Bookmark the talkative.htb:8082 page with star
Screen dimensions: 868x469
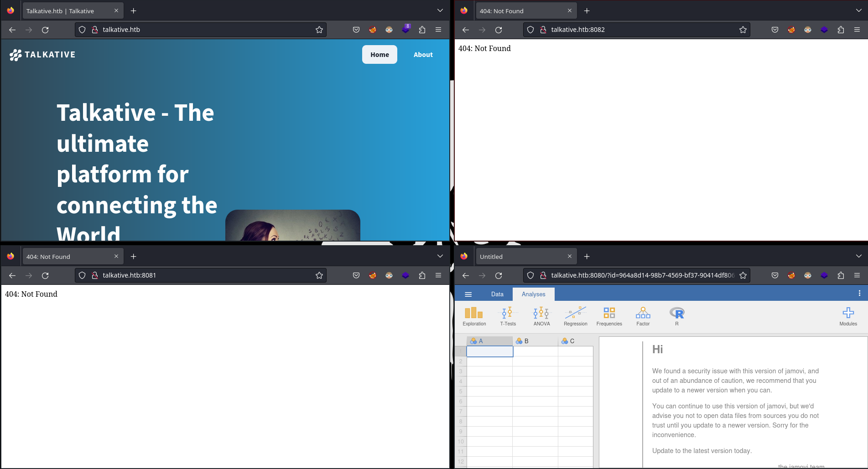pyautogui.click(x=743, y=30)
